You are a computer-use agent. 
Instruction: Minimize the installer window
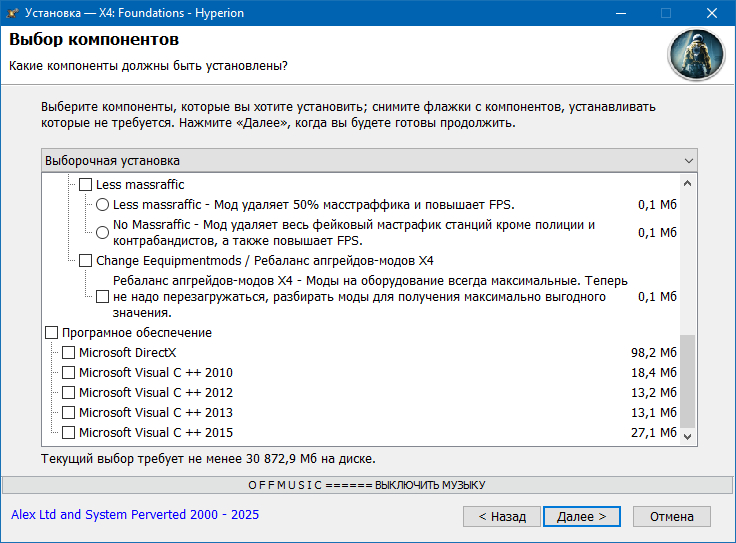click(621, 13)
